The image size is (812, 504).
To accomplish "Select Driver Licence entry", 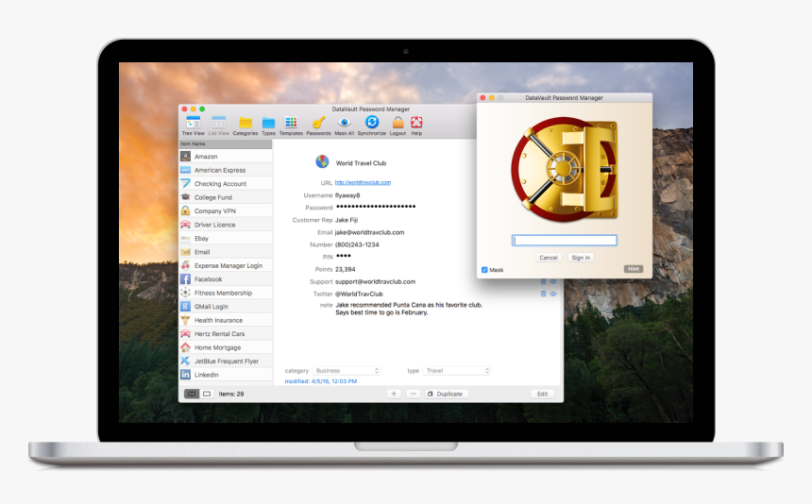I will pyautogui.click(x=226, y=225).
